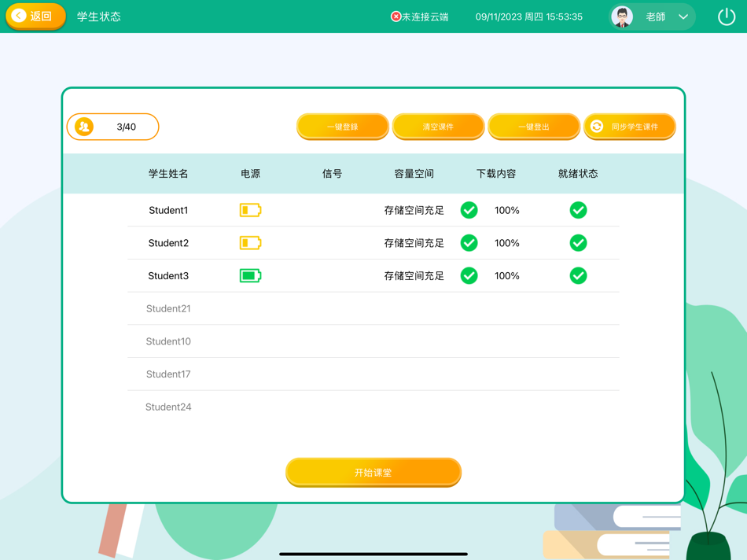
Task: Click the 一键登錄 button
Action: coord(343,127)
